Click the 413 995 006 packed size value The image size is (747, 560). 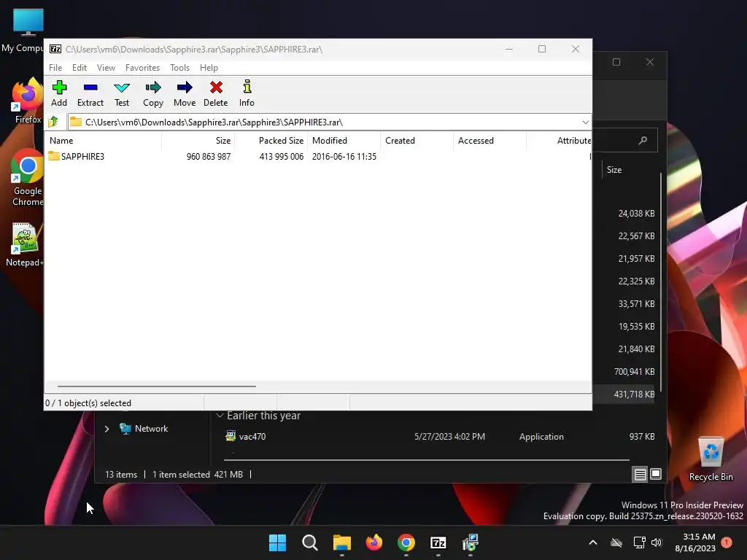pos(281,156)
